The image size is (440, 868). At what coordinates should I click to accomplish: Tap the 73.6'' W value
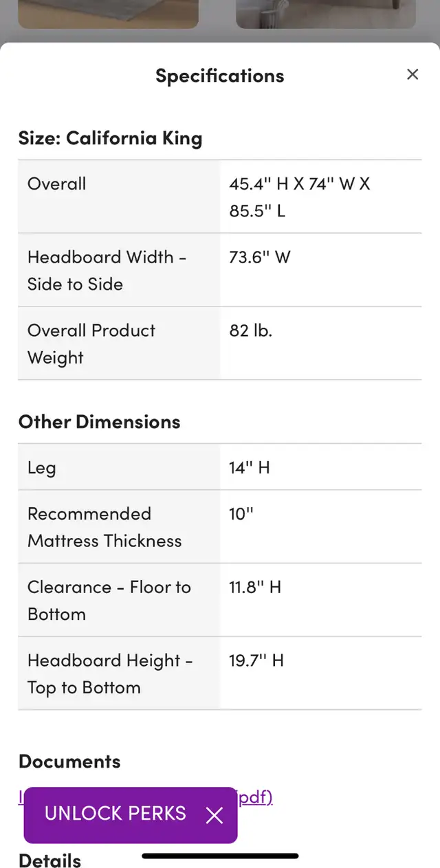click(260, 257)
